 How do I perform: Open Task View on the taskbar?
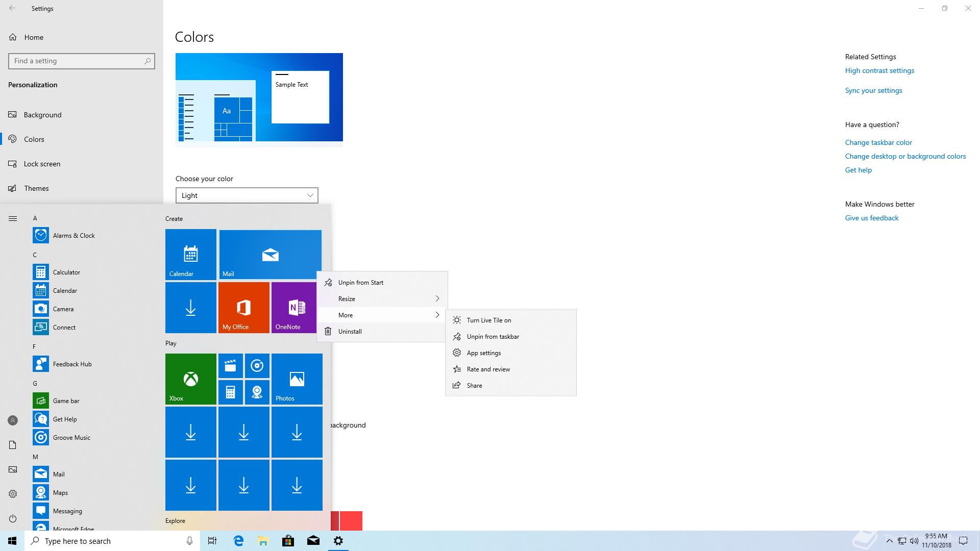coord(212,541)
